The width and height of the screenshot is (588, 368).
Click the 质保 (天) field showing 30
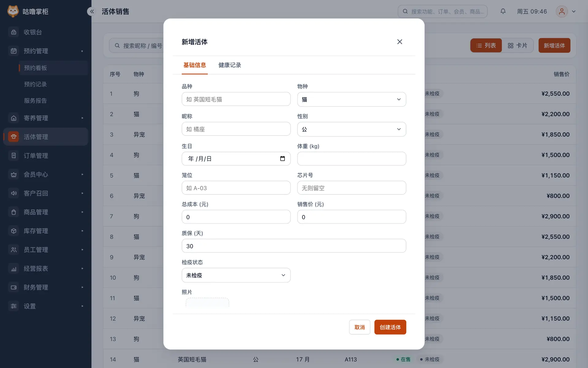tap(294, 246)
